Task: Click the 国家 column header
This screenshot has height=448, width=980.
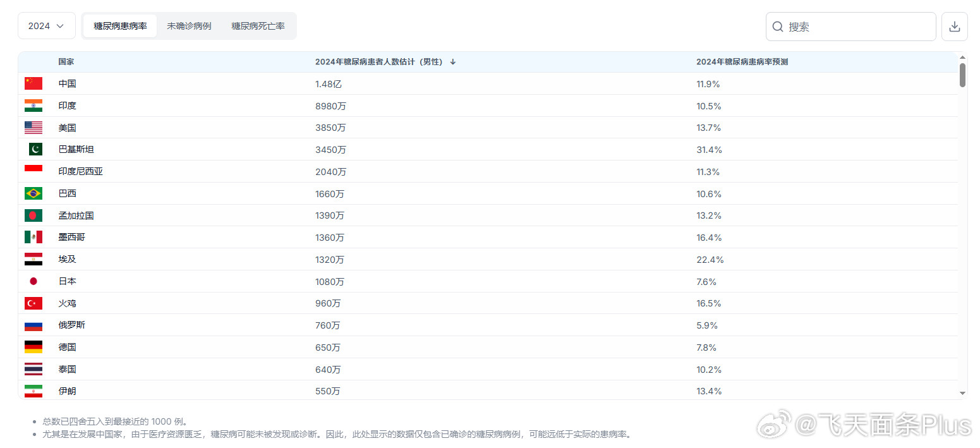Action: click(66, 62)
